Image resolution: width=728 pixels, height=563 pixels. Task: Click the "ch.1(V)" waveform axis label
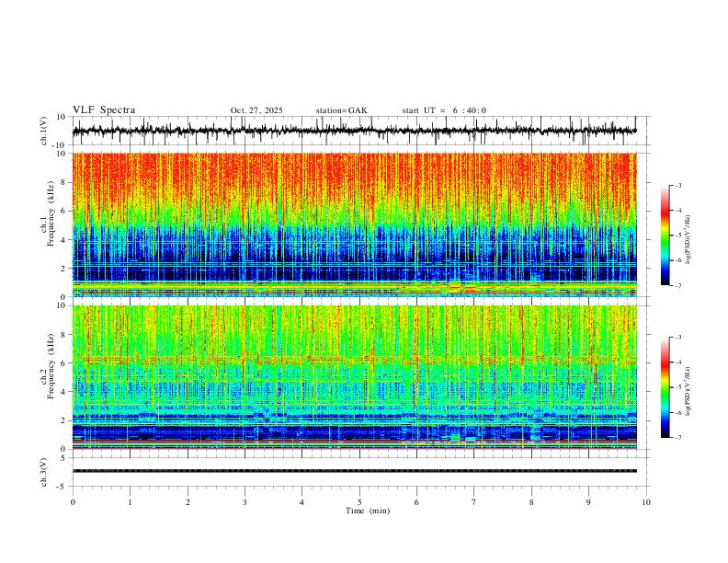pos(44,131)
